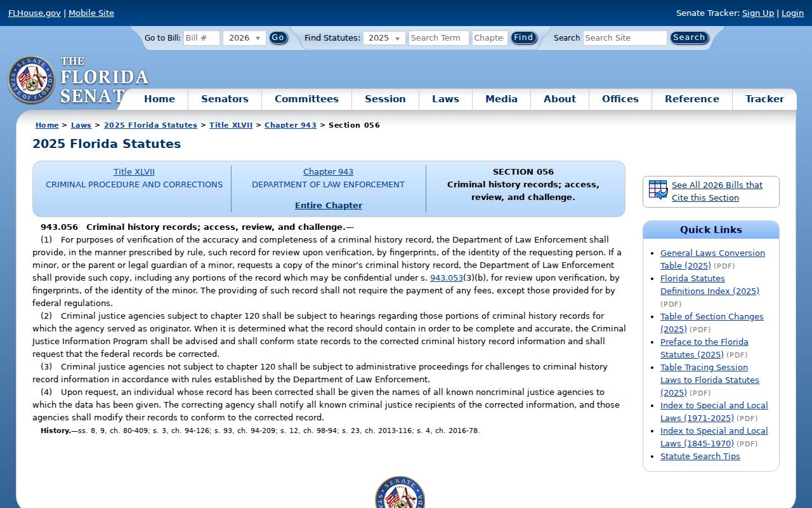Click the Senate seal at page bottom

pyautogui.click(x=400, y=493)
